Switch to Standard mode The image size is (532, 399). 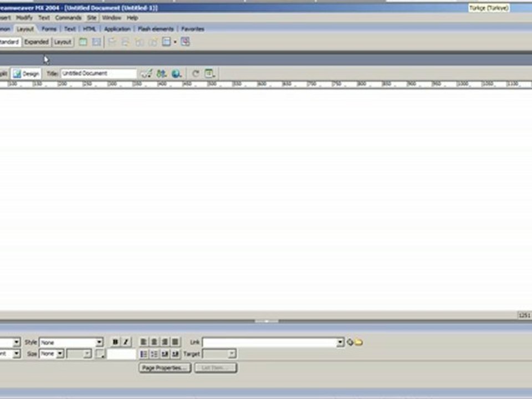pos(9,42)
